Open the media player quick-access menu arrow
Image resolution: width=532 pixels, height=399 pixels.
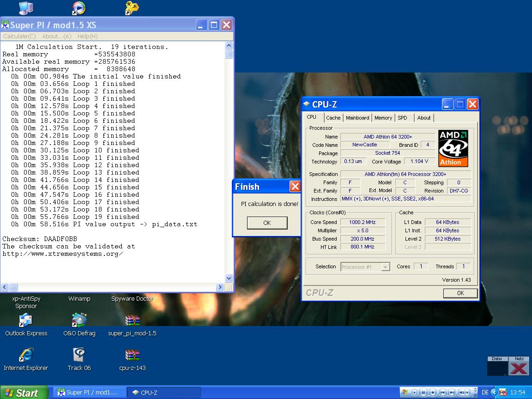point(414,393)
